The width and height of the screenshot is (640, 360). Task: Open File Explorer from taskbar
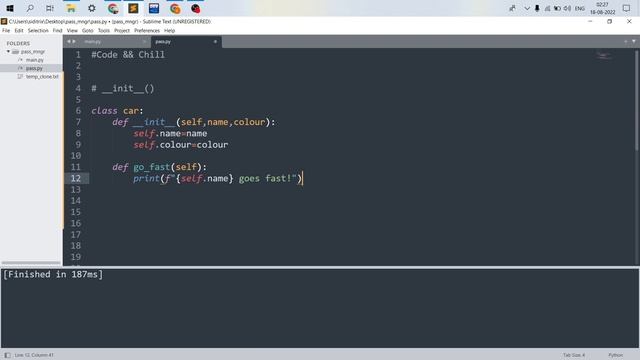point(71,8)
